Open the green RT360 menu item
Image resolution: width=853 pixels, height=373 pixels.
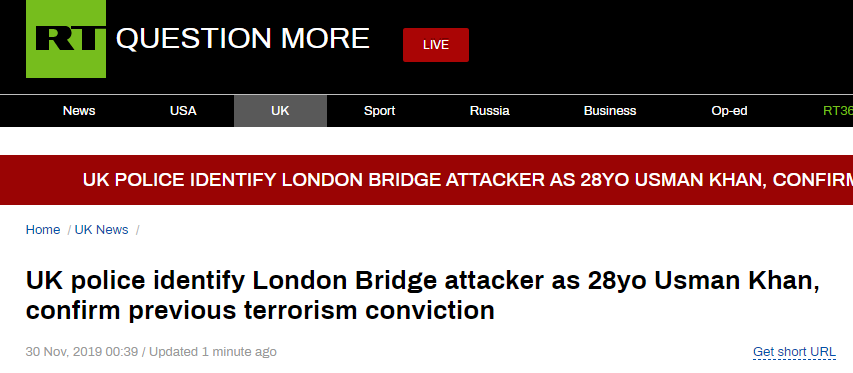coord(838,111)
